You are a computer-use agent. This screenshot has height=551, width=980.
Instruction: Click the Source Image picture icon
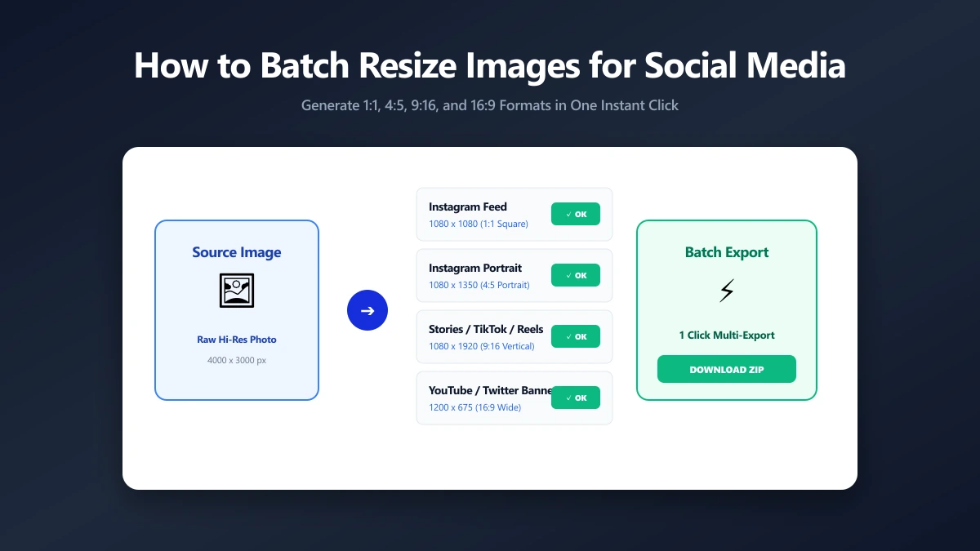[x=237, y=291]
